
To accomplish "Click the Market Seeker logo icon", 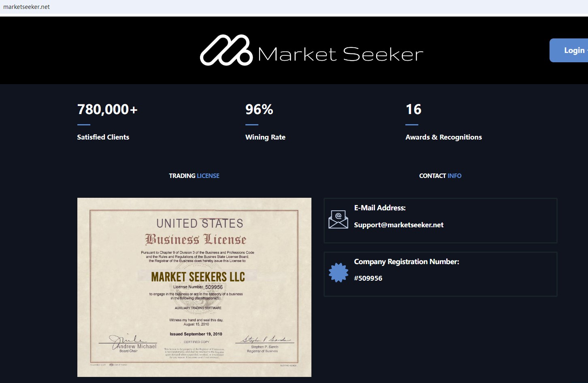I will (226, 50).
